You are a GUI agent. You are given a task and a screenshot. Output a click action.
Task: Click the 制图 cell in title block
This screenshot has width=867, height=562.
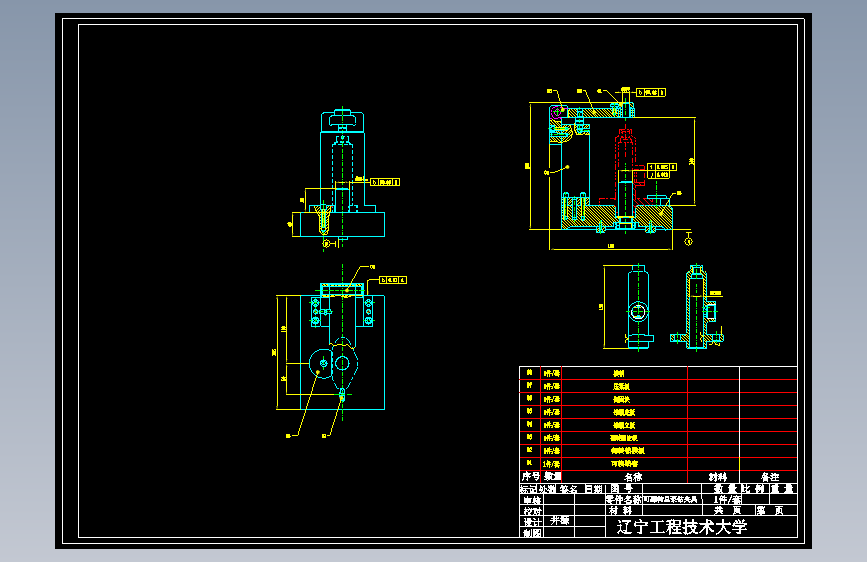tap(532, 533)
